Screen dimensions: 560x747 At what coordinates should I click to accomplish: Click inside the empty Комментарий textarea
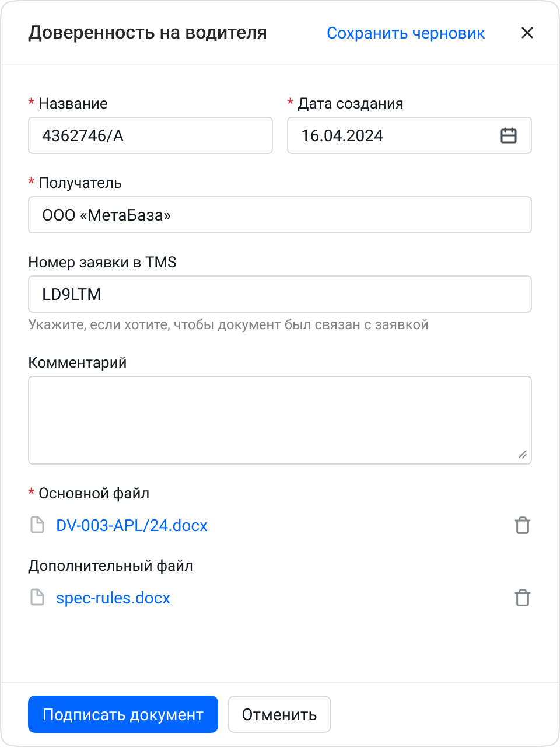[x=280, y=419]
